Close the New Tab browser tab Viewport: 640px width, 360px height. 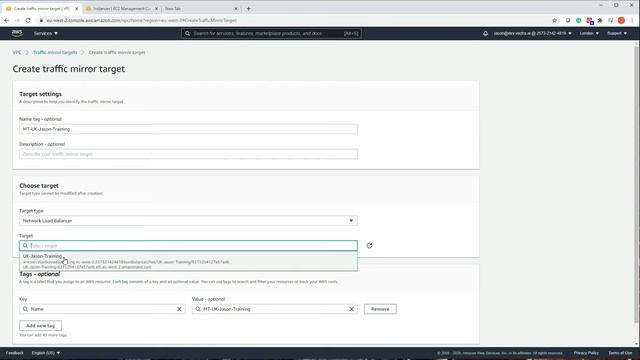pos(236,9)
